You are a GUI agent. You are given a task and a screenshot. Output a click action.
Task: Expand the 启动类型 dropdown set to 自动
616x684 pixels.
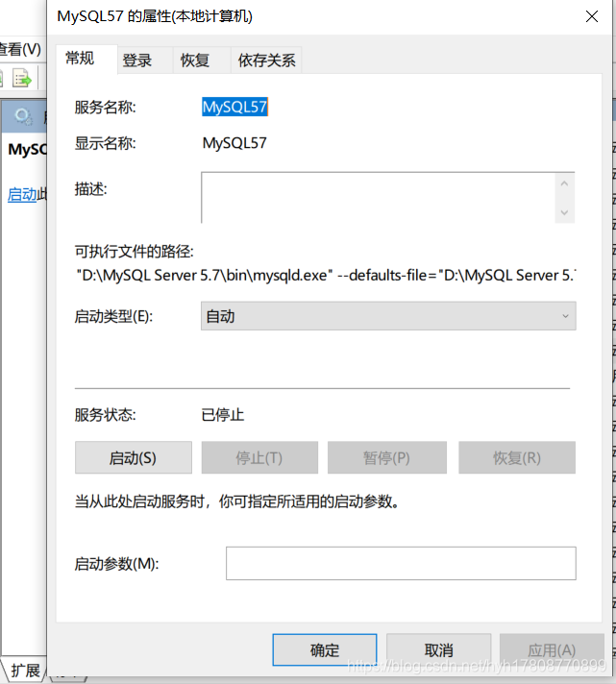(388, 316)
